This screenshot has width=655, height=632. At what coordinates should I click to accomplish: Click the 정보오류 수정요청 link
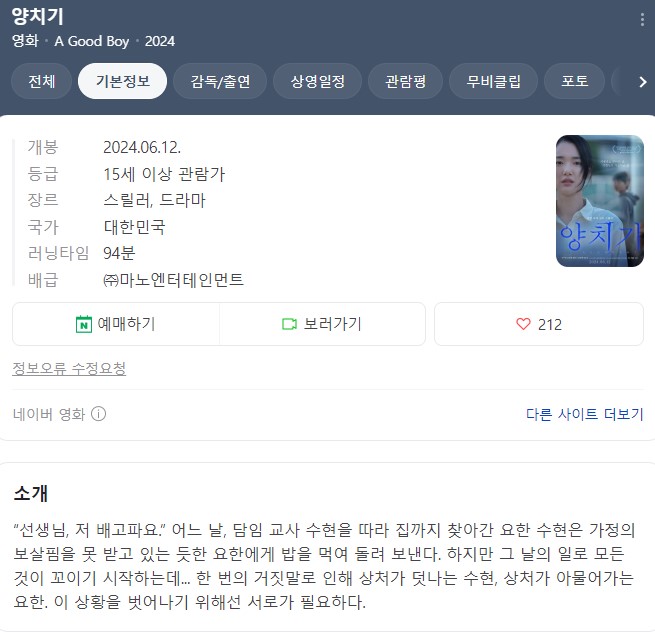[69, 368]
